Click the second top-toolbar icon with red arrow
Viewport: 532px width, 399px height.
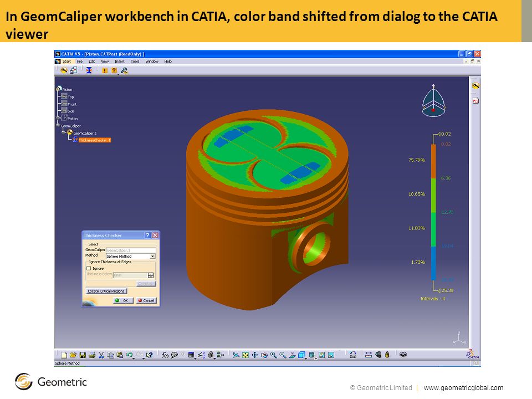[73, 70]
